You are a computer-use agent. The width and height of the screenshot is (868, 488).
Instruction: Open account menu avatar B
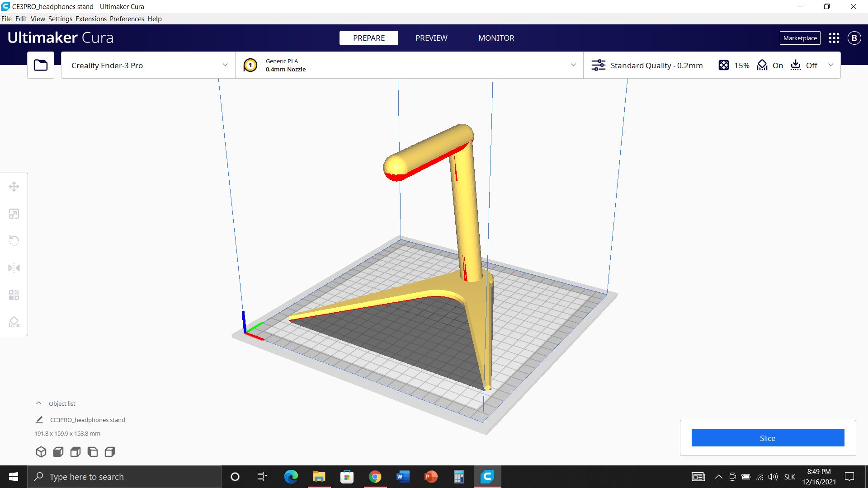[854, 38]
